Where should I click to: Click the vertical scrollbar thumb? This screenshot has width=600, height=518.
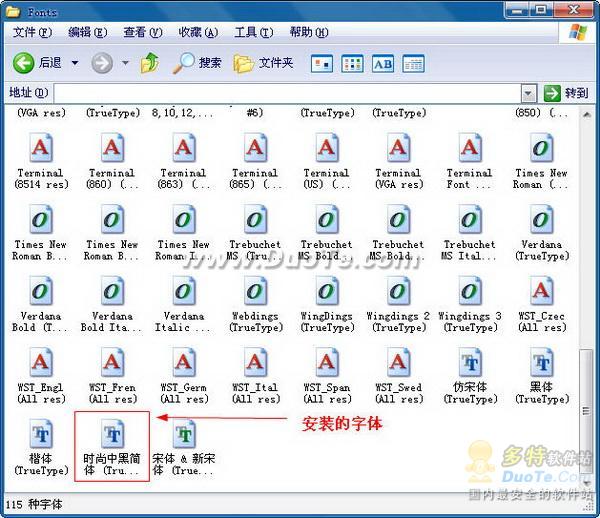click(x=585, y=409)
